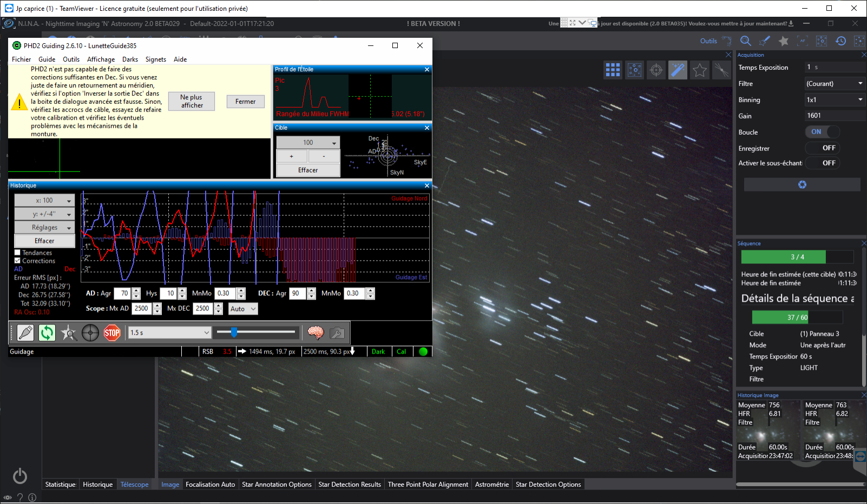Click the - zoom button in Cible panel
The image size is (867, 504).
point(324,156)
